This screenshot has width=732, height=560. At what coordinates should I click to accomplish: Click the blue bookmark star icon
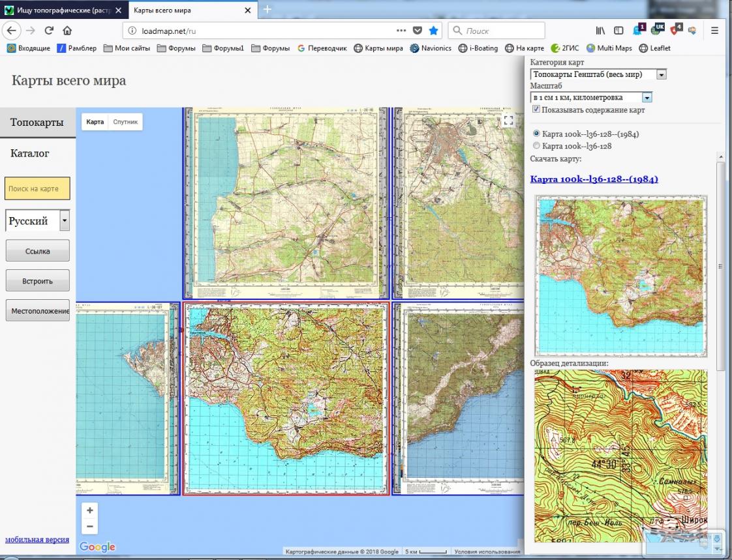433,30
